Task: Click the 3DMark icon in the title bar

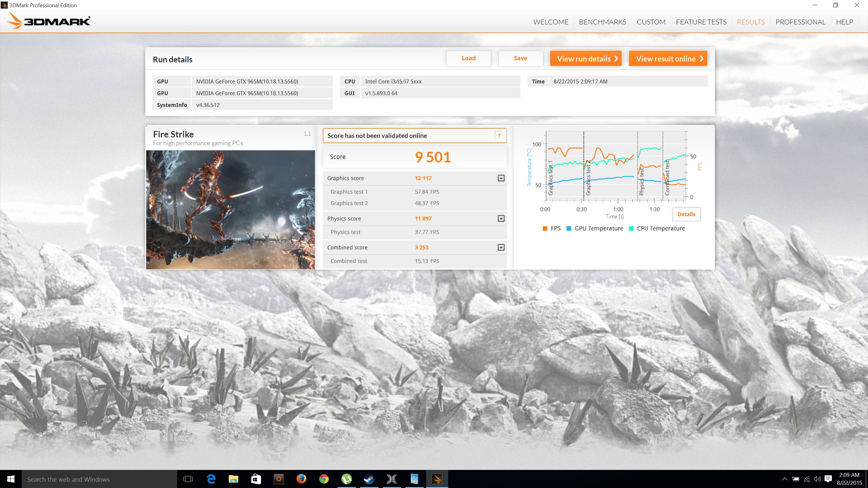Action: click(x=4, y=5)
